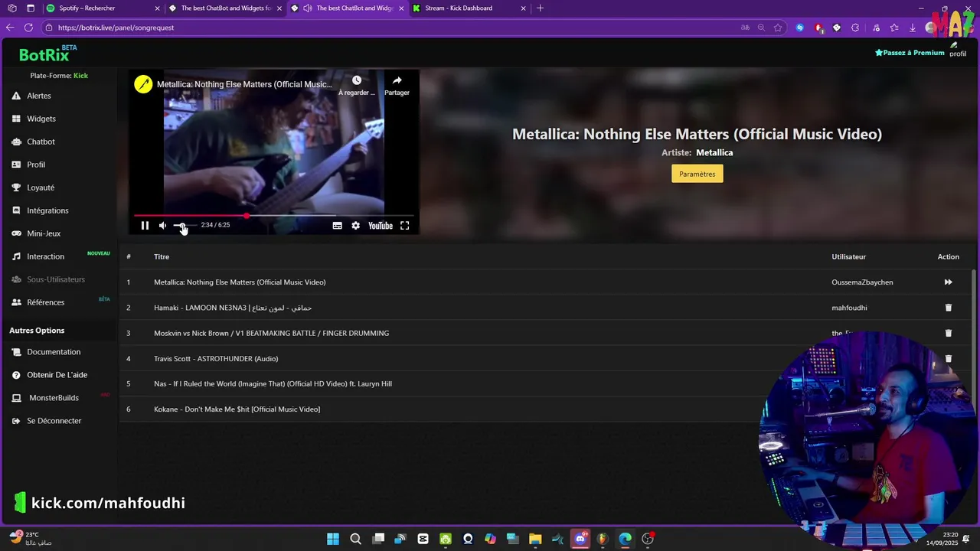
Task: Open a new browser tab
Action: pos(540,8)
